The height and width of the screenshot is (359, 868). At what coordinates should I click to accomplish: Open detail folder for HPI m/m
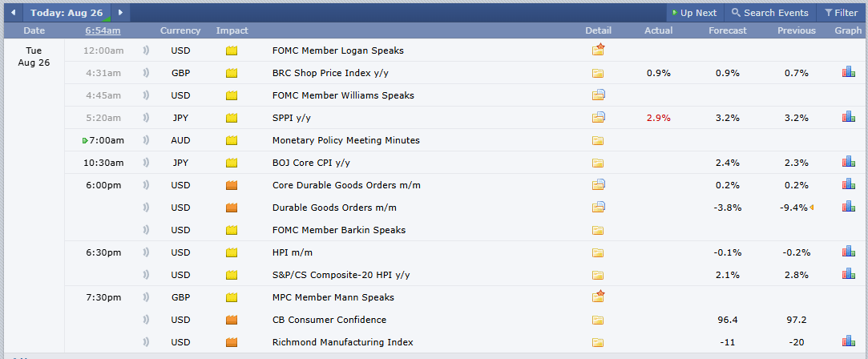coord(598,252)
